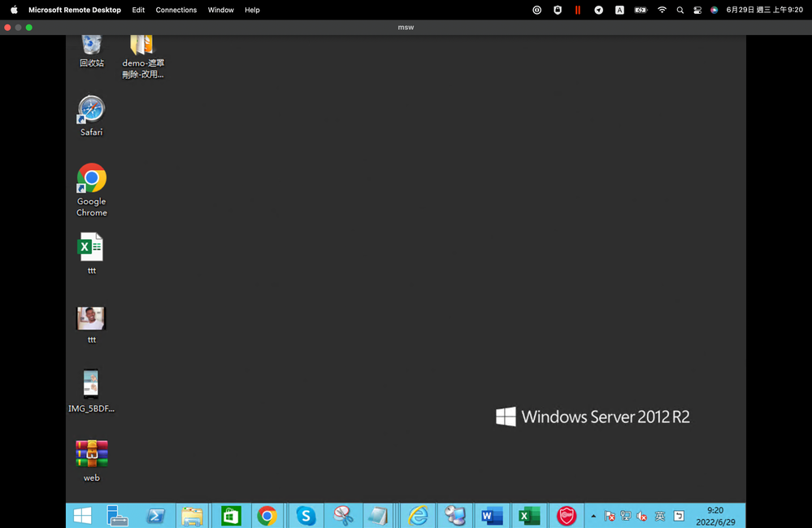Select the Recycle Bin desktop icon

tap(92, 52)
